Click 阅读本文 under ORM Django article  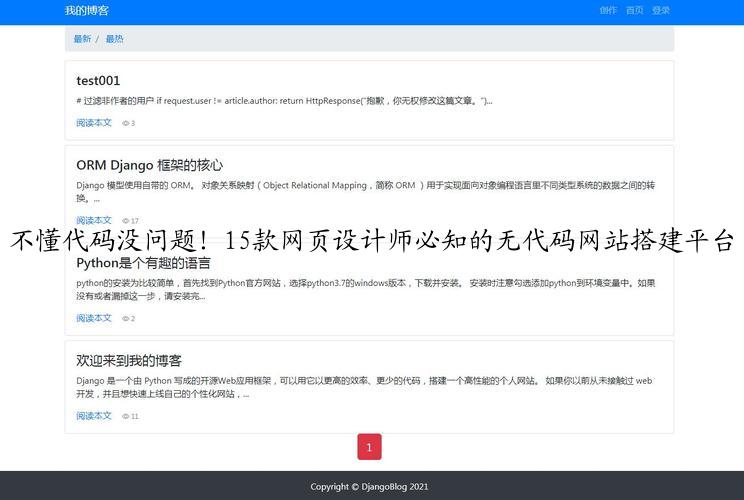point(94,221)
